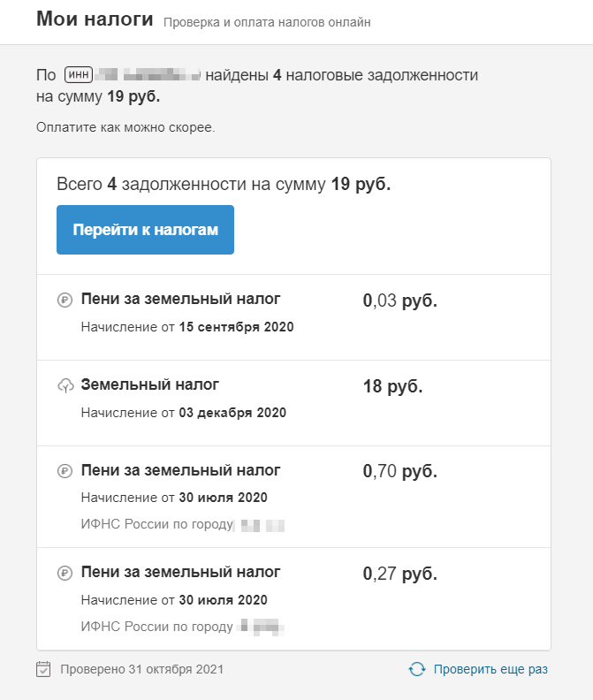The height and width of the screenshot is (700, 593).
Task: Click the calendar check icon near Проверено
Action: tap(44, 669)
